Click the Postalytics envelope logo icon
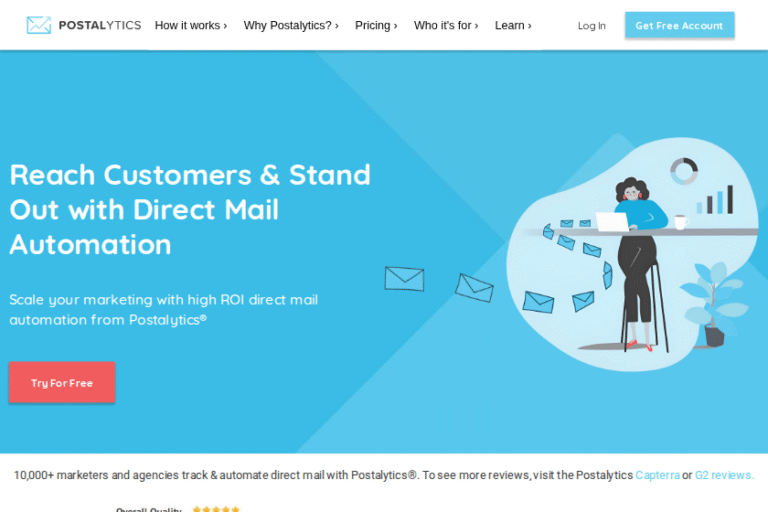The image size is (768, 512). (x=39, y=25)
